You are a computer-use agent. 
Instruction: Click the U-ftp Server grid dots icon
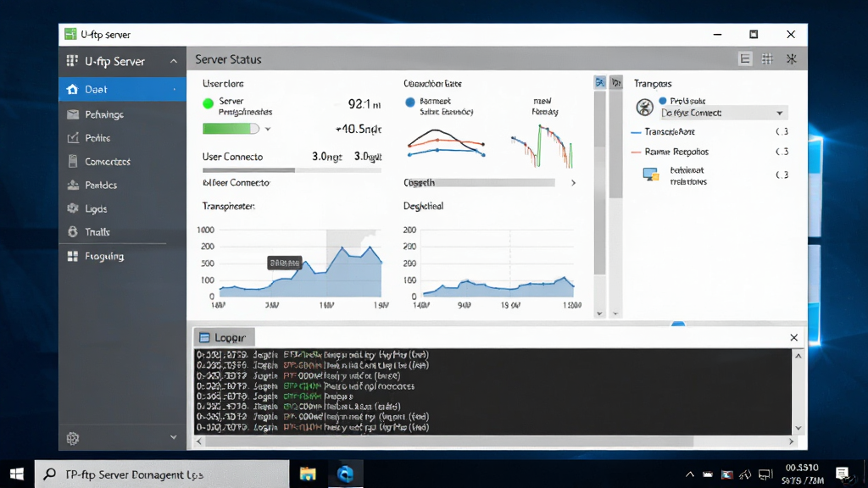pyautogui.click(x=72, y=61)
